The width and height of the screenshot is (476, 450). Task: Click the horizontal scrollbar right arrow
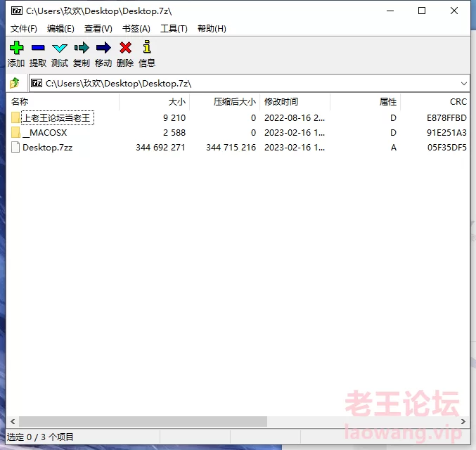click(463, 421)
